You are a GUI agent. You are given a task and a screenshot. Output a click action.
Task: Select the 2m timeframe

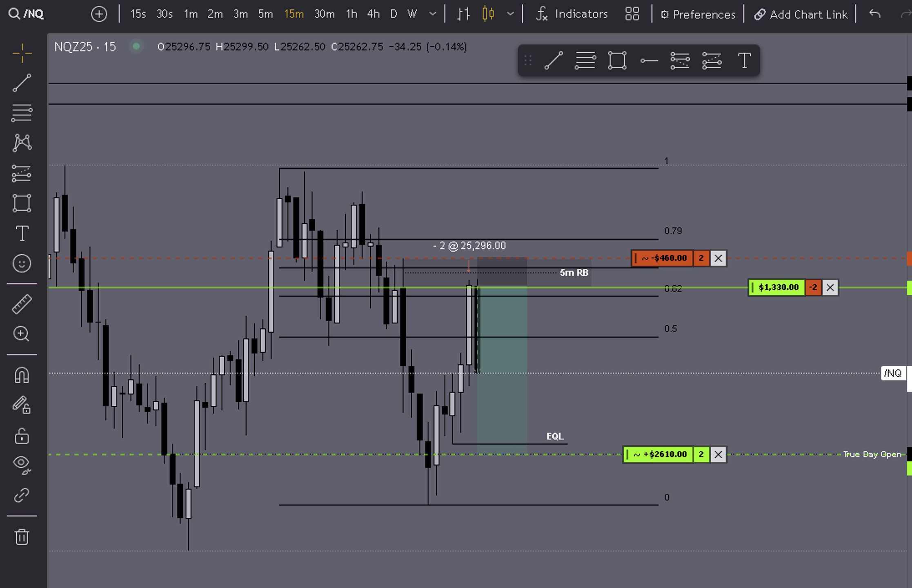point(215,14)
